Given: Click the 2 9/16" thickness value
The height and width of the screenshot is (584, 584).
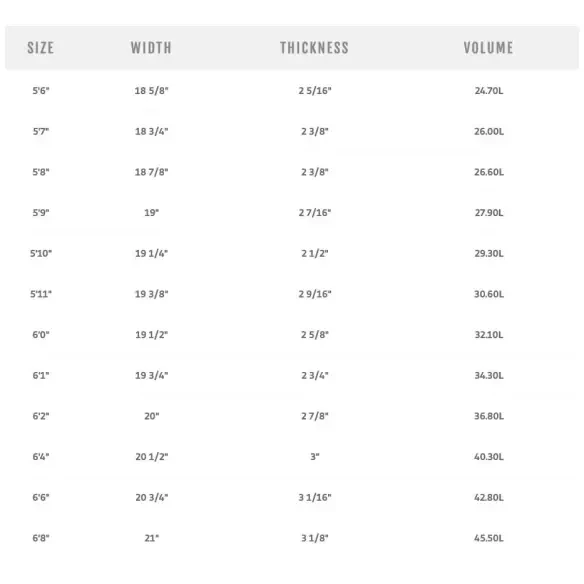Looking at the screenshot, I should point(315,294).
